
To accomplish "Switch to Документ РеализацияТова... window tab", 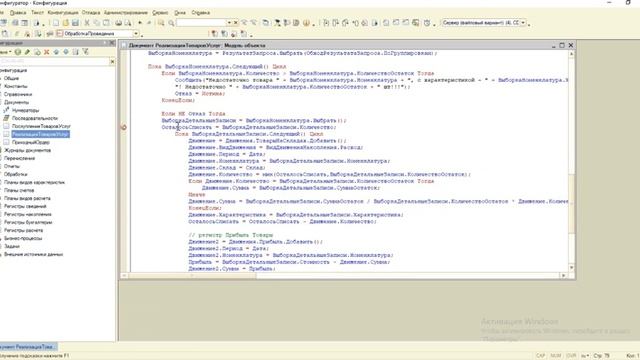I will 28,347.
